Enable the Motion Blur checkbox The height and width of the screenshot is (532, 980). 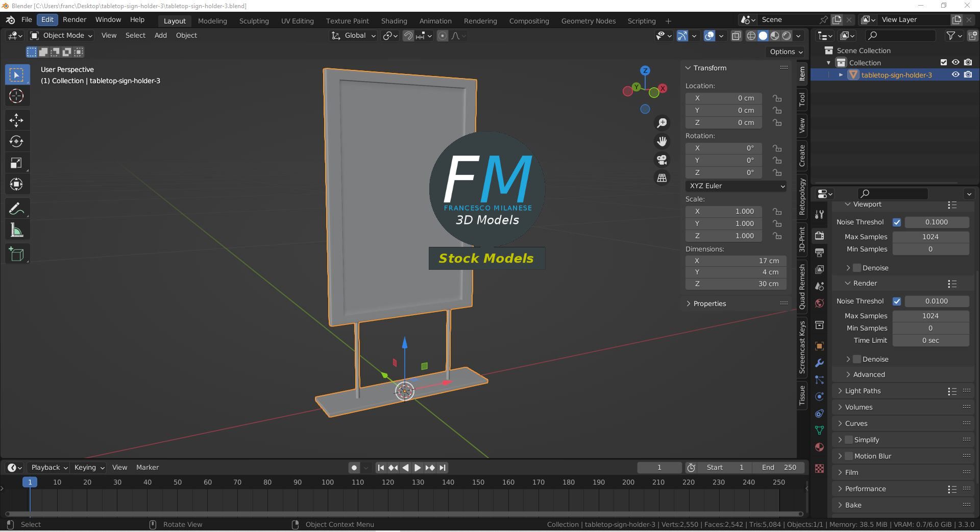(x=849, y=456)
